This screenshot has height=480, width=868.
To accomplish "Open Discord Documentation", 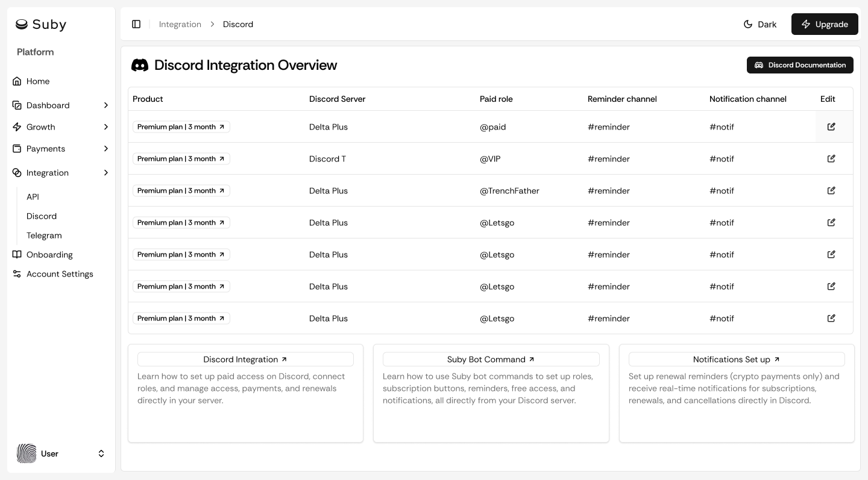I will (x=799, y=65).
